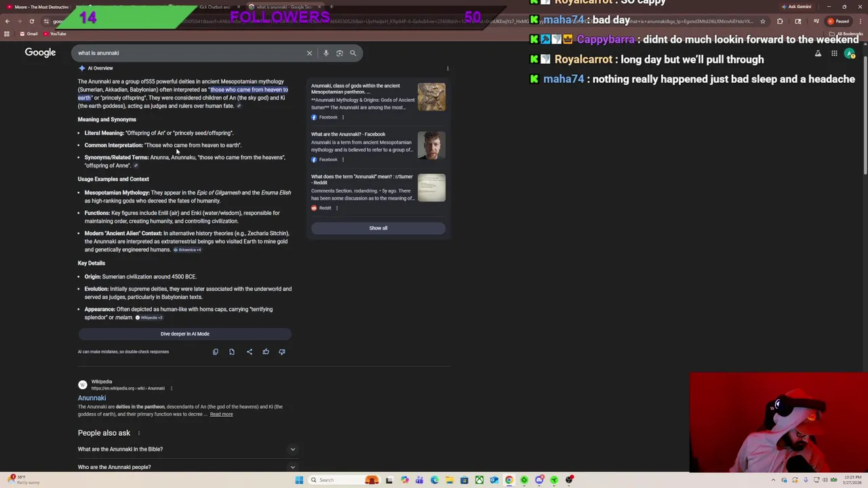Clear the search box with the X
This screenshot has width=868, height=488.
click(x=309, y=53)
